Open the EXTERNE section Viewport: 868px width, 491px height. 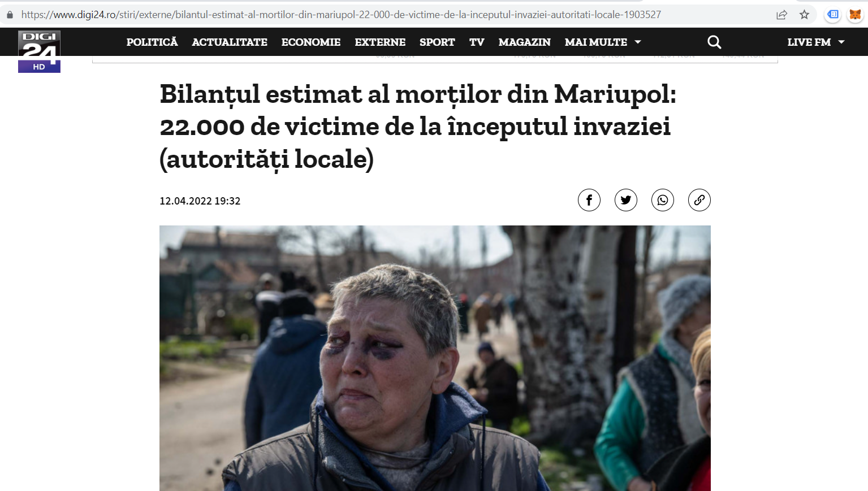coord(380,42)
